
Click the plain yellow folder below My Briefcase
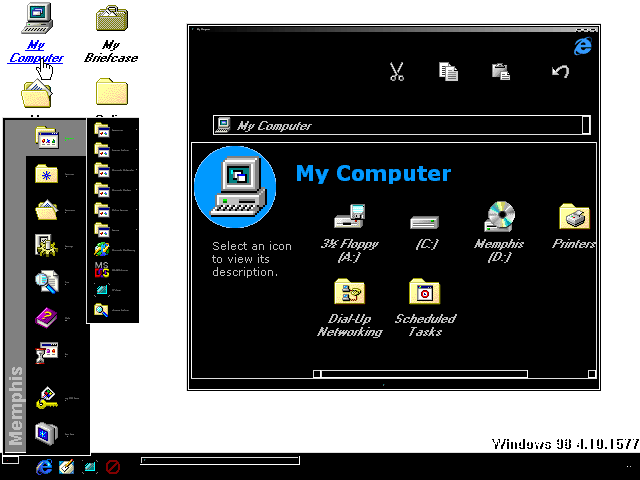(x=112, y=92)
